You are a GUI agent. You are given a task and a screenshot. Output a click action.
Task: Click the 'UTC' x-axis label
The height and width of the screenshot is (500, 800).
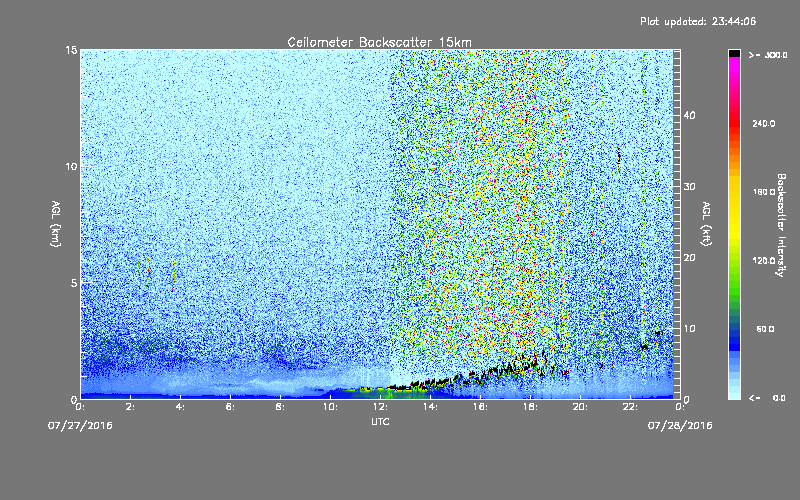[380, 421]
